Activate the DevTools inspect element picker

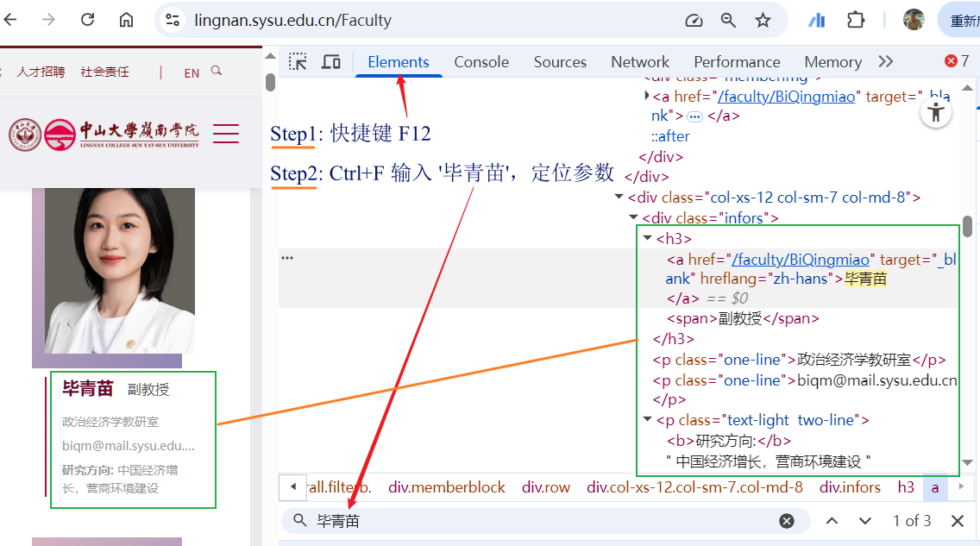(x=298, y=61)
